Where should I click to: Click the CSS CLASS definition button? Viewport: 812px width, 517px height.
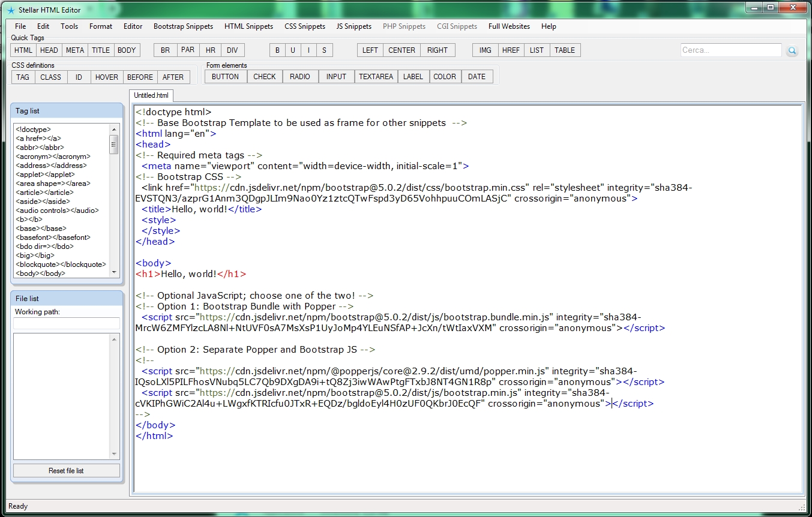pos(50,77)
